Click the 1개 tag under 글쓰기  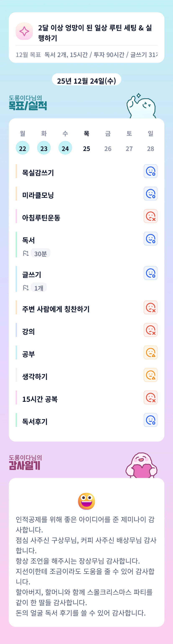[39, 288]
